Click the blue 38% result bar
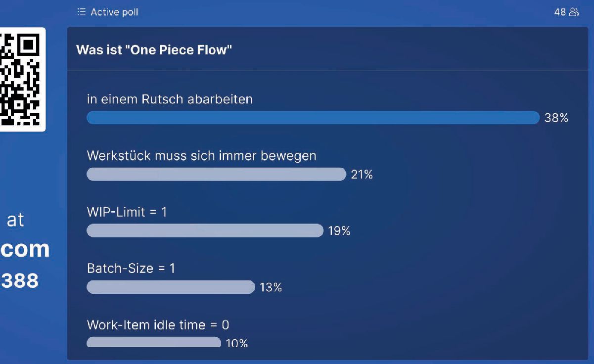Image resolution: width=594 pixels, height=364 pixels. click(313, 118)
